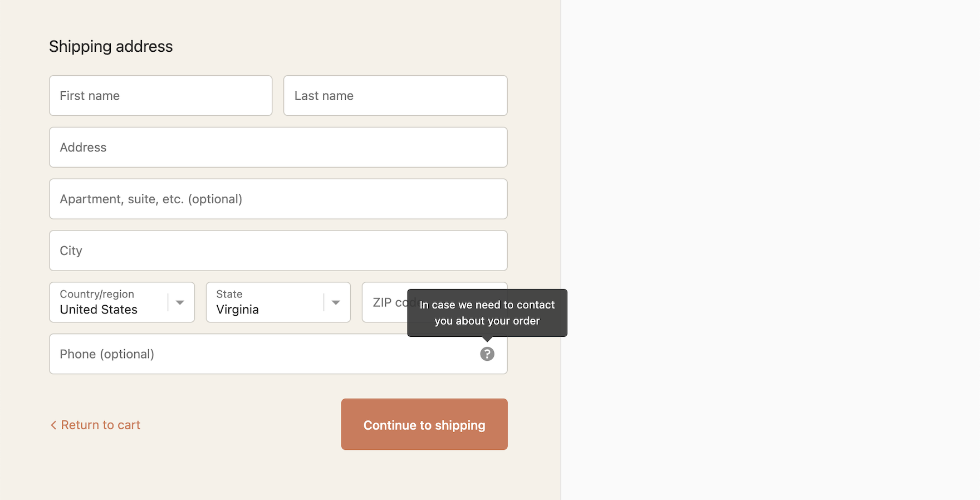Focus the First name field

coord(160,96)
